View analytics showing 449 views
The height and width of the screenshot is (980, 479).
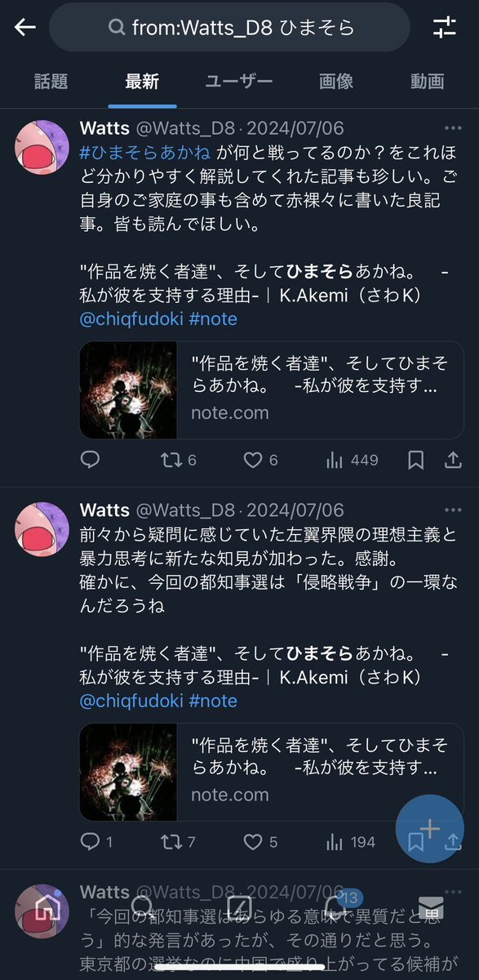352,460
